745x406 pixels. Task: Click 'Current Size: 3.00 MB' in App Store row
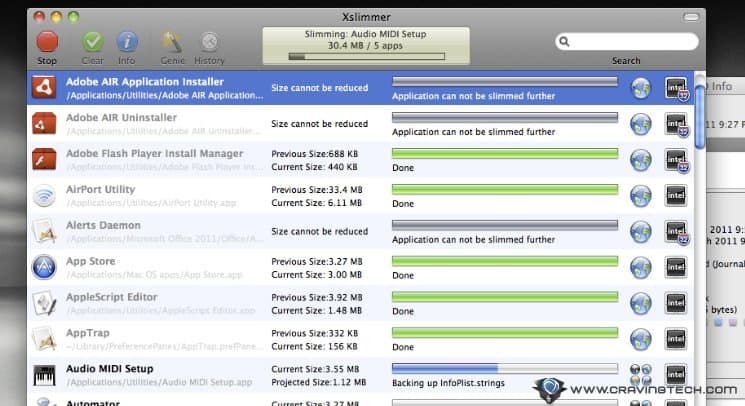pyautogui.click(x=316, y=275)
